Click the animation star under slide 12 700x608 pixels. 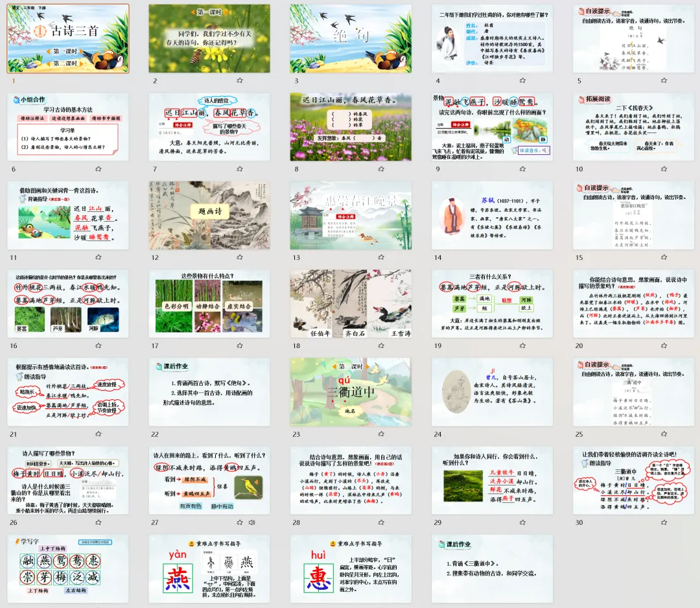pos(240,257)
